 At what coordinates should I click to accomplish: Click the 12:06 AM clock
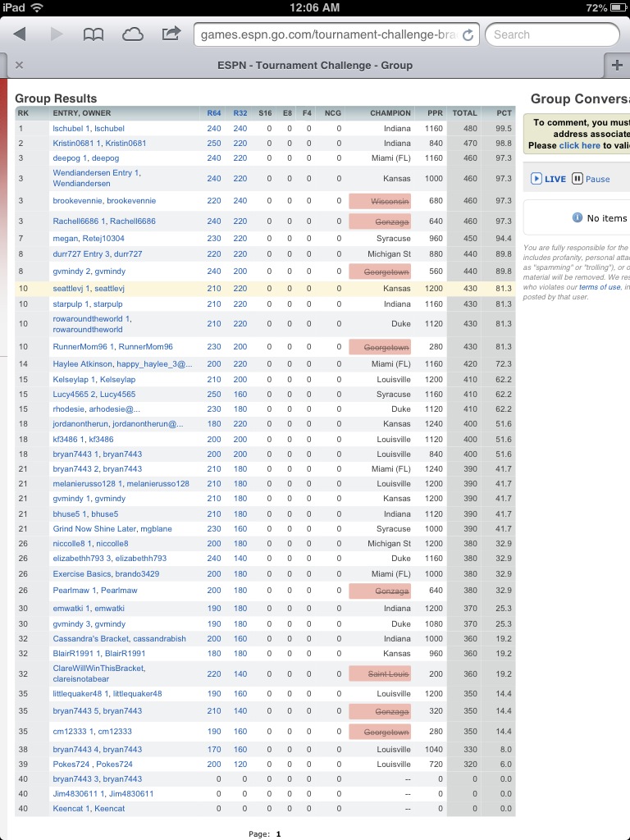tap(314, 7)
